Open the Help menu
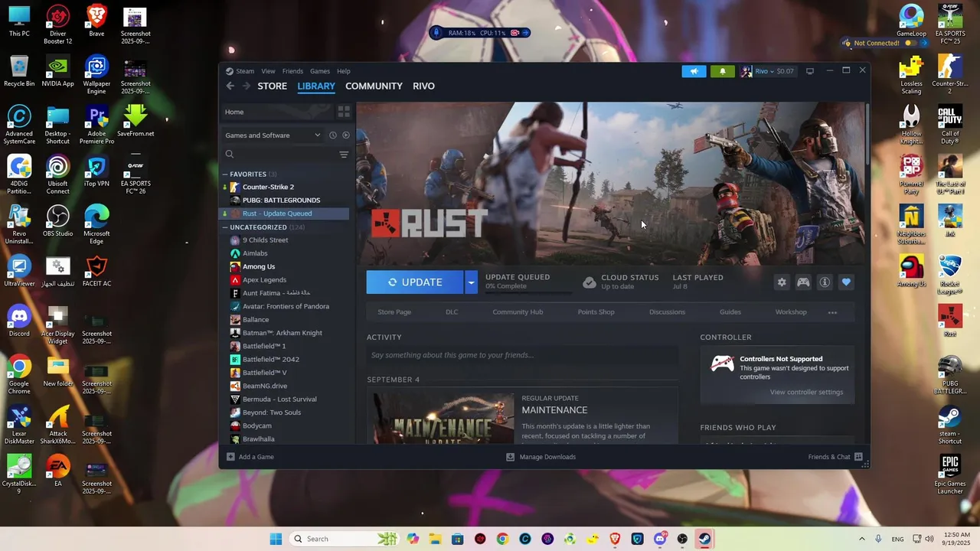 point(344,71)
